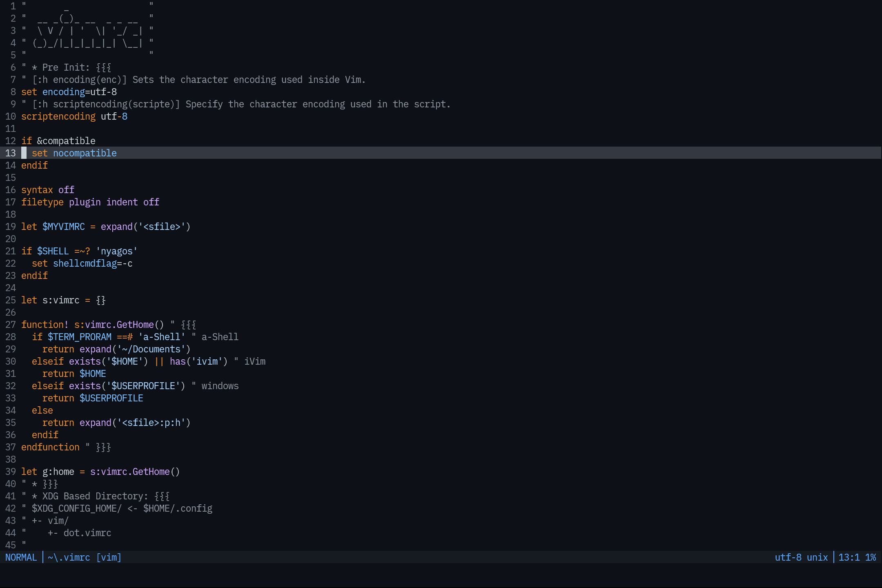Click '$TERM_PRORAM' on line 28

[x=80, y=337]
